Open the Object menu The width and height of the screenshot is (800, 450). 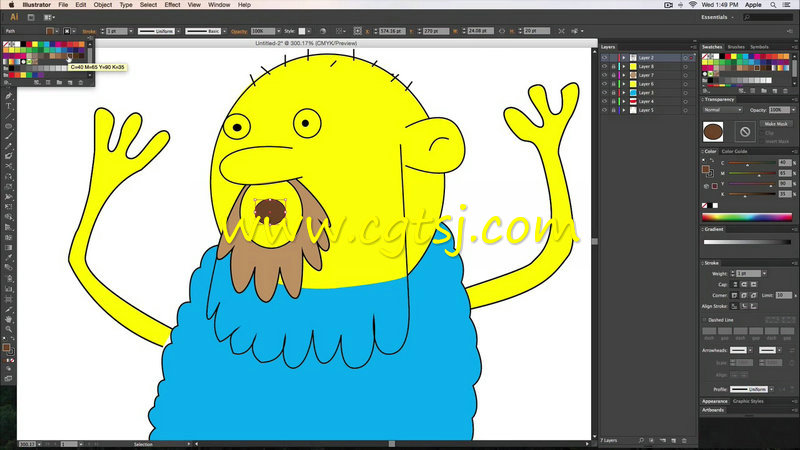tap(103, 5)
